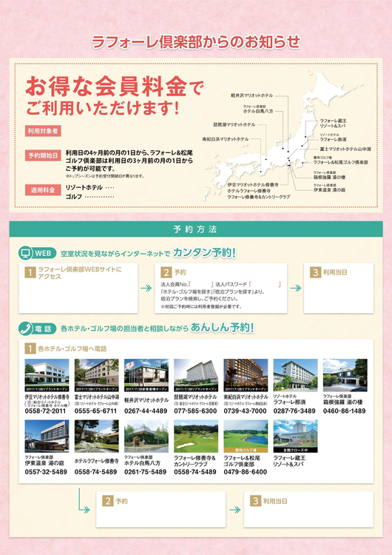Click phone number 0460-86-1489
Image resolution: width=392 pixels, height=555 pixels.
344,411
